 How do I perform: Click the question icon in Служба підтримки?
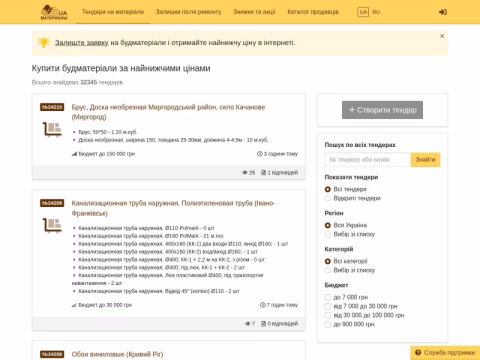[418, 352]
